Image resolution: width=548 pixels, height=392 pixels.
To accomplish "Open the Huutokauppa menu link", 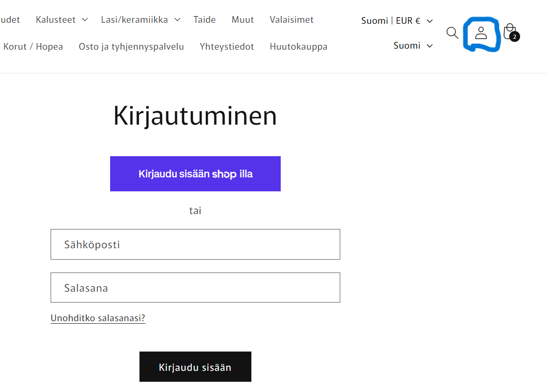I will (298, 47).
